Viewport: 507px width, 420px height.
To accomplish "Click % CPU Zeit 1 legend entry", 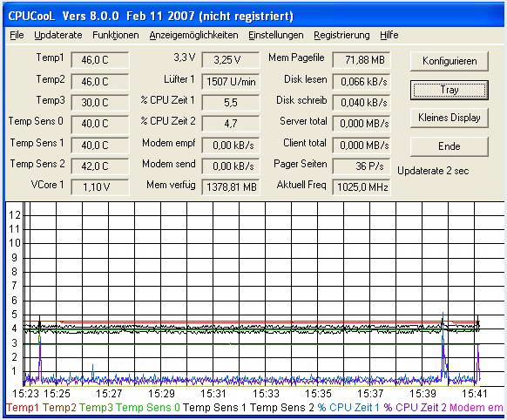I will click(348, 408).
